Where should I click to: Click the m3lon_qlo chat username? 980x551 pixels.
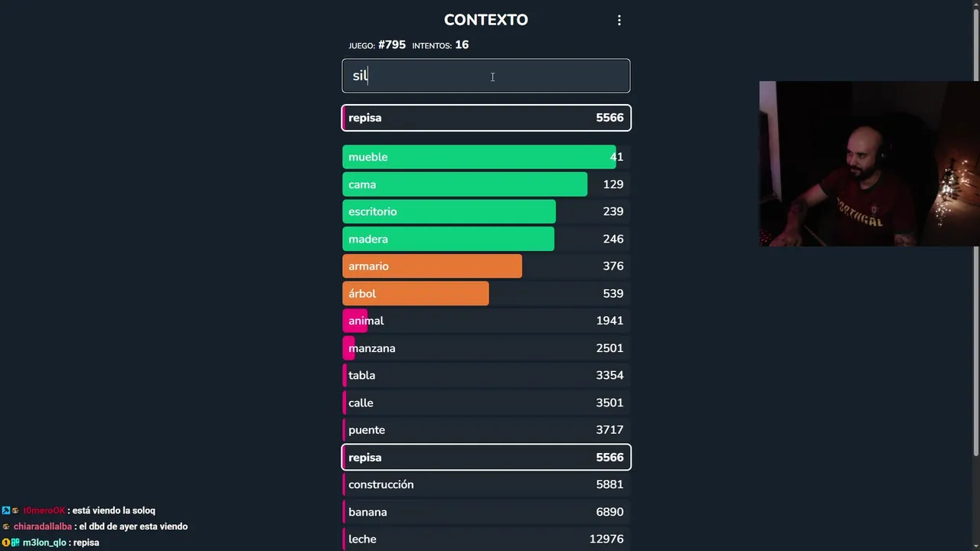[x=44, y=543]
